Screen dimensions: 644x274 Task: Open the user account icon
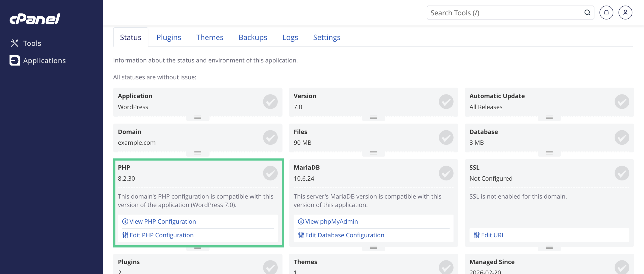click(x=625, y=13)
